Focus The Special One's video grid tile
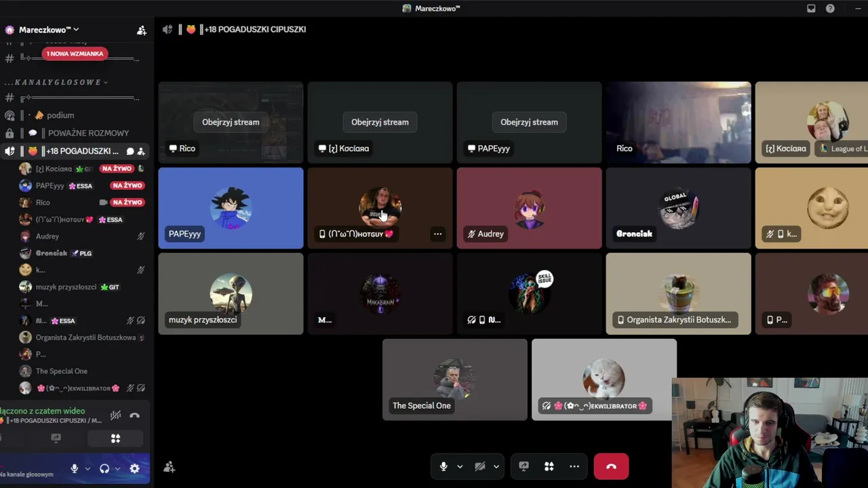Viewport: 868px width, 488px height. coord(454,380)
